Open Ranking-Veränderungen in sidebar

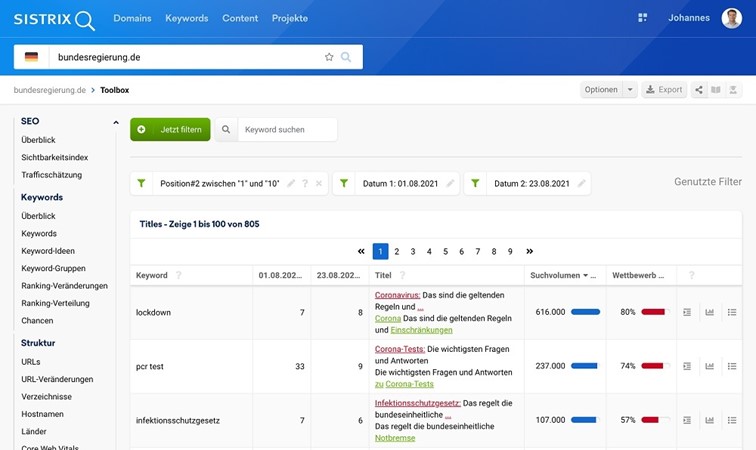(x=64, y=286)
